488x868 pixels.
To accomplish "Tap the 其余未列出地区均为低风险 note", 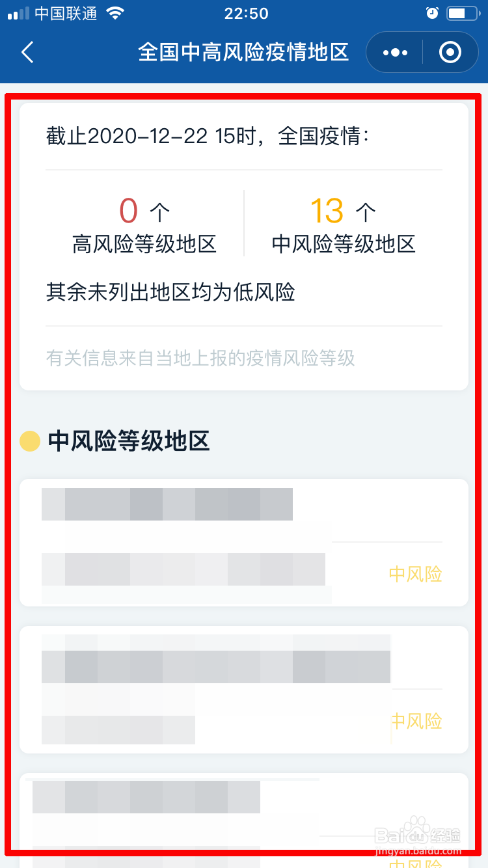I will [170, 293].
